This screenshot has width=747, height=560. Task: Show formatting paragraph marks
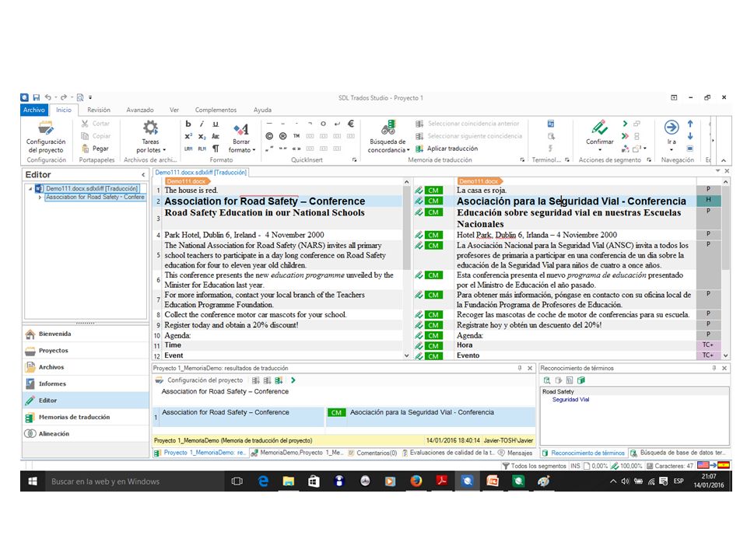[x=216, y=149]
